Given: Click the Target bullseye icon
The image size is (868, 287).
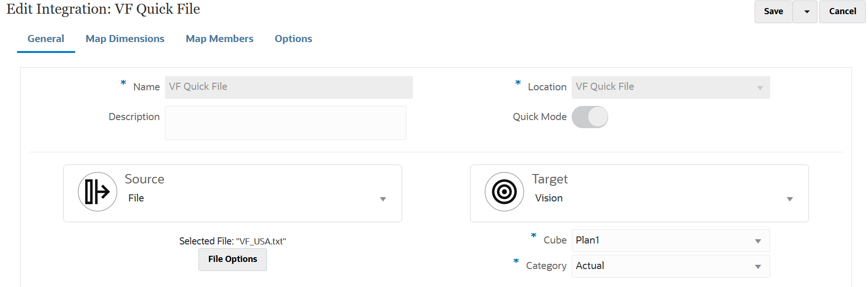Looking at the screenshot, I should 504,191.
